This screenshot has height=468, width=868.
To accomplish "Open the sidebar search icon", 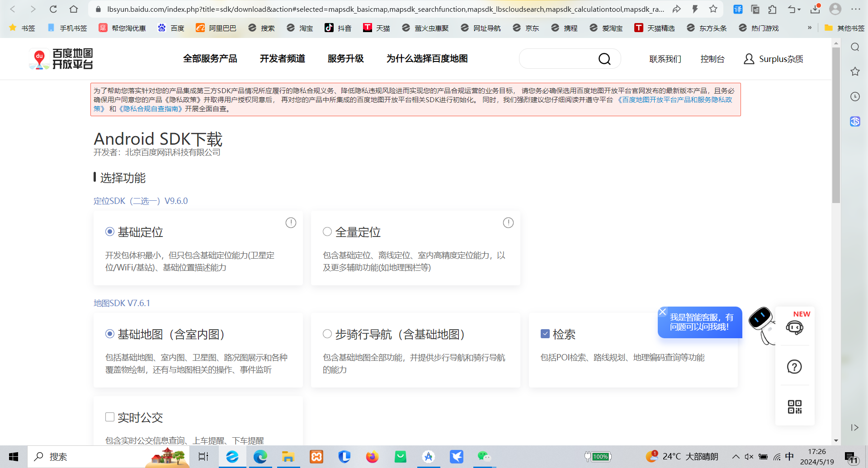I will point(855,47).
